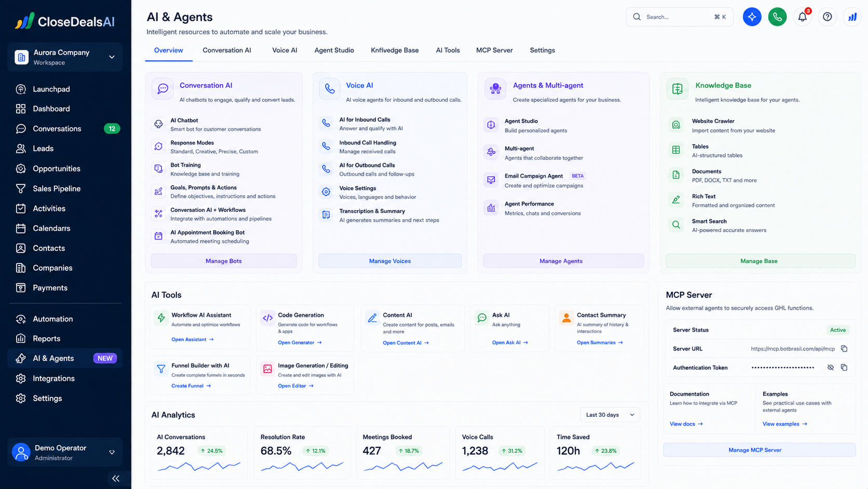Screen dimensions: 868x489
Task: Open the help question mark icon
Action: pos(828,17)
